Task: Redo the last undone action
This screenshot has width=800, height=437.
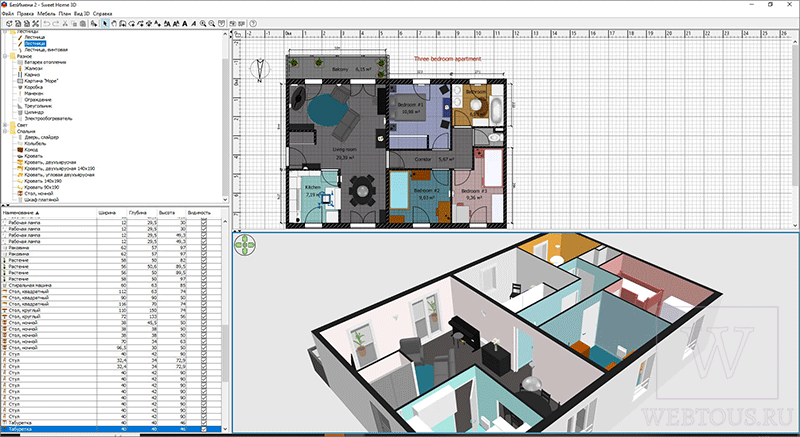Action: (x=56, y=23)
